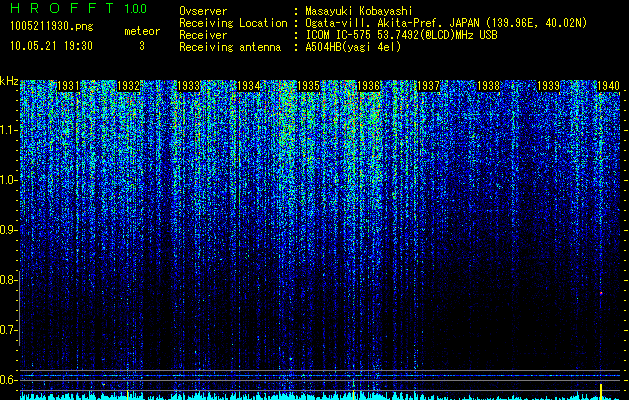629x400 pixels.
Task: Click the 1935 time marker
Action: [x=308, y=86]
